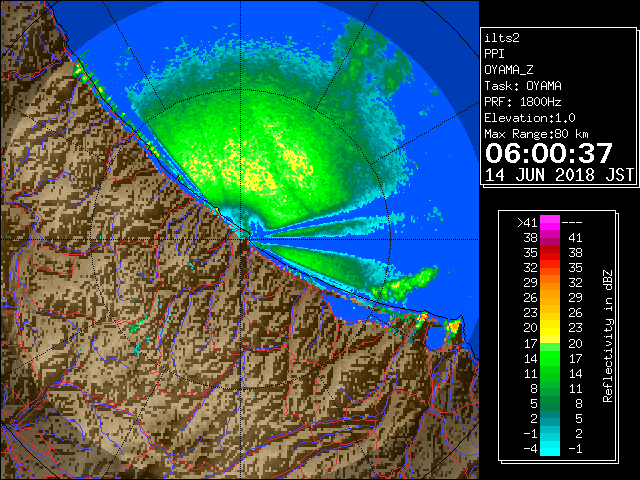This screenshot has height=480, width=640.
Task: Select the "Elevation:1.0" entry
Action: click(530, 118)
